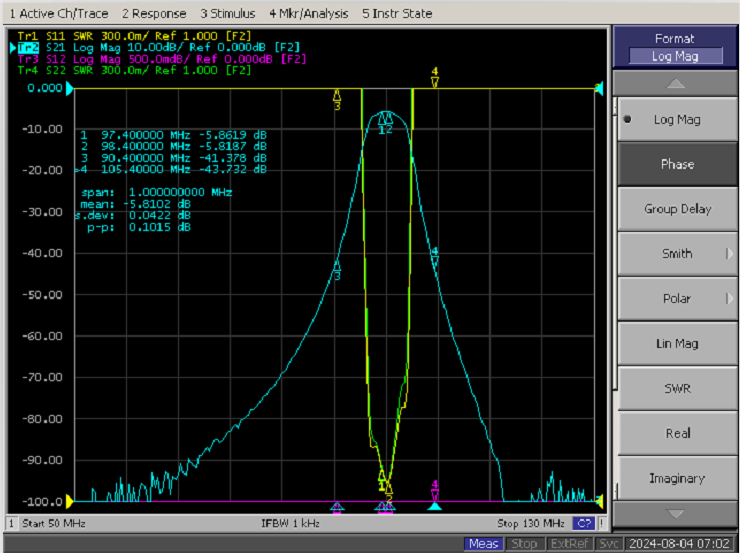The height and width of the screenshot is (553, 740).
Task: Select Phase format softkey
Action: coord(677,164)
